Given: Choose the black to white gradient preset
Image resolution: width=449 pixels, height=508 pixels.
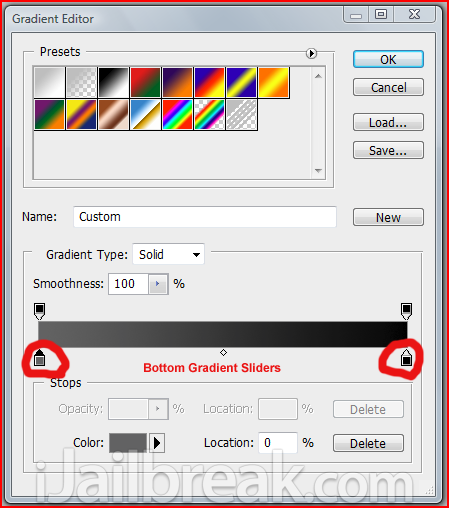Looking at the screenshot, I should tap(113, 82).
